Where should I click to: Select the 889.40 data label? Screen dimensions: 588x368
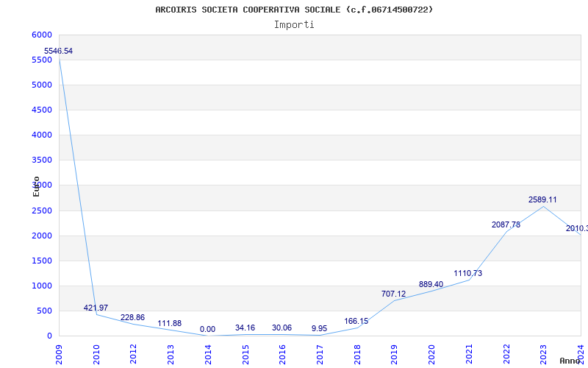(431, 285)
